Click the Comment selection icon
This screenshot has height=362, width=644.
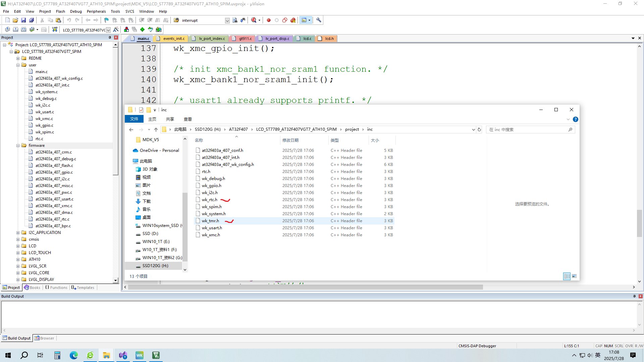tap(158, 20)
